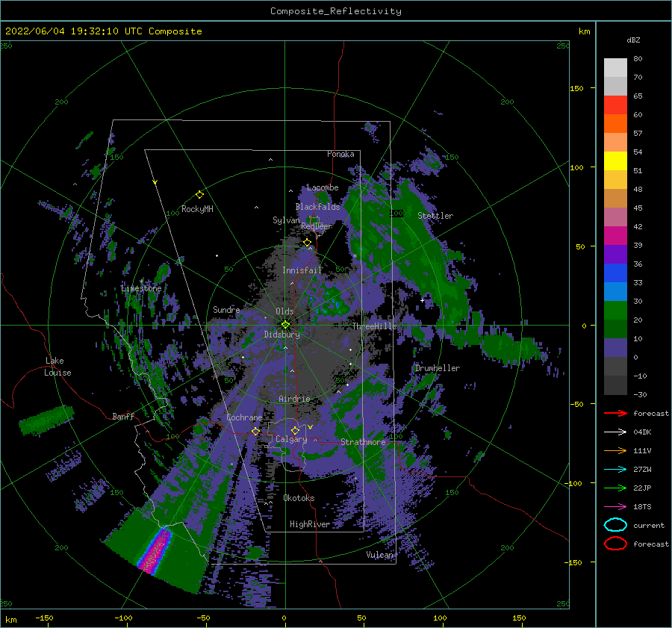The height and width of the screenshot is (628, 672).
Task: Click the Lacombe label
Action: pos(323,187)
